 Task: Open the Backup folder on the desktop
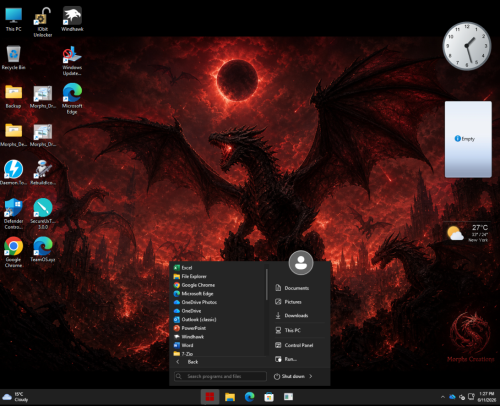(13, 96)
